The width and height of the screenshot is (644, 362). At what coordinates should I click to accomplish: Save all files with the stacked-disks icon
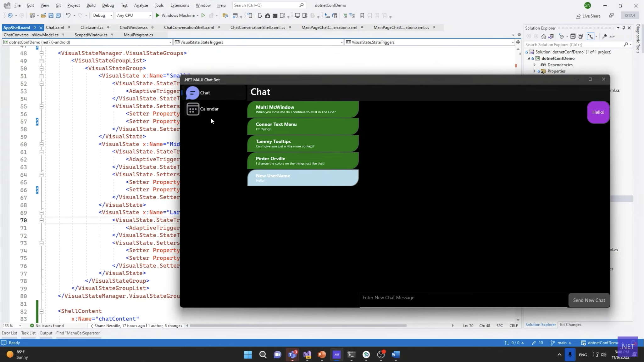point(58,15)
